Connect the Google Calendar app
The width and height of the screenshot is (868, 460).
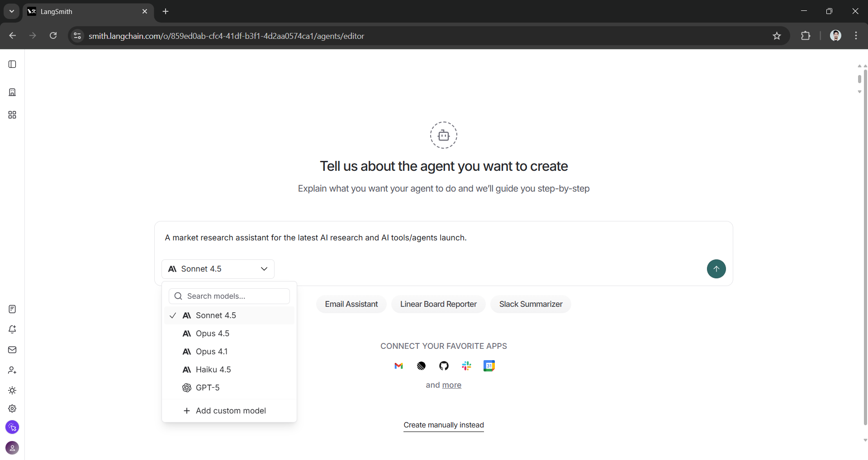[489, 366]
